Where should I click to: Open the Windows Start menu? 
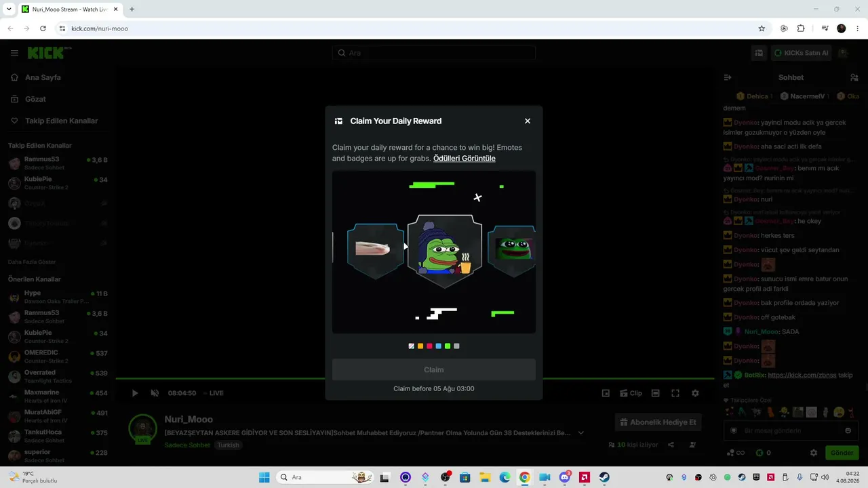pyautogui.click(x=264, y=477)
